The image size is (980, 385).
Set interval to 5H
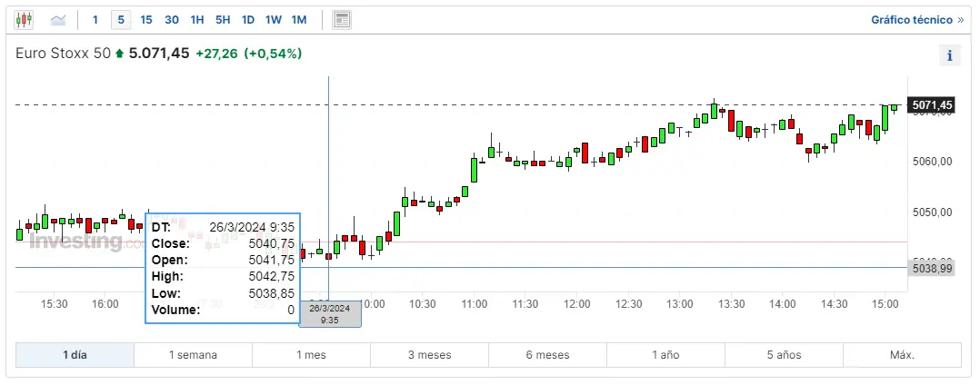[x=223, y=20]
